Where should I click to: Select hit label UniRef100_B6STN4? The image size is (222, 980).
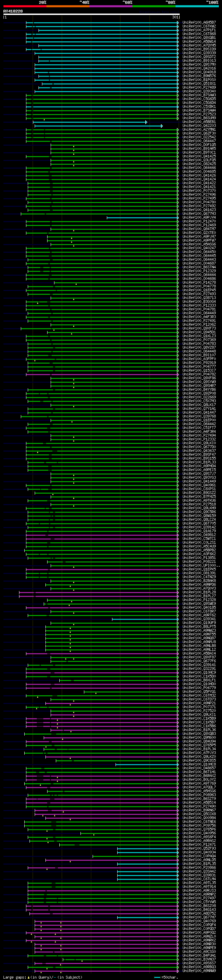(x=199, y=267)
